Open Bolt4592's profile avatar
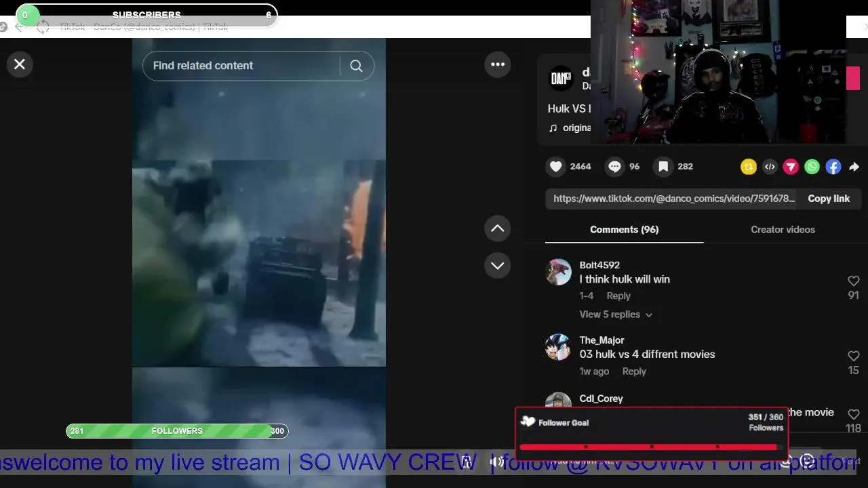 (559, 272)
